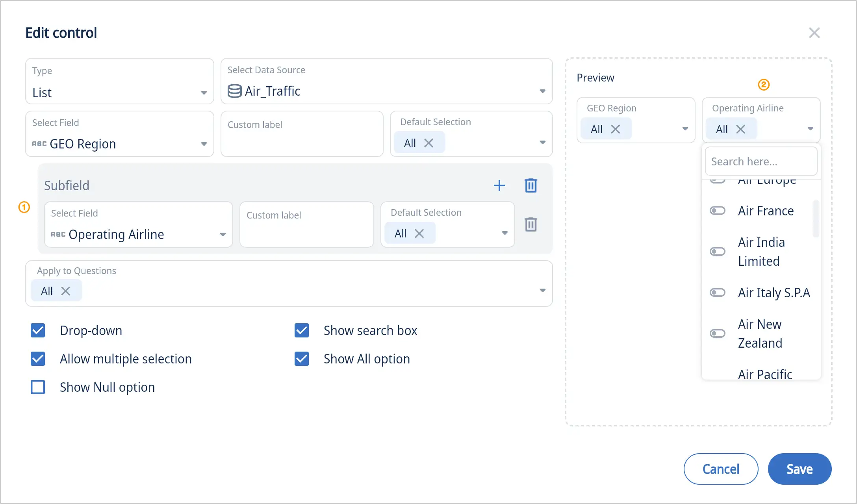Click the Save button
The image size is (857, 504).
point(799,469)
